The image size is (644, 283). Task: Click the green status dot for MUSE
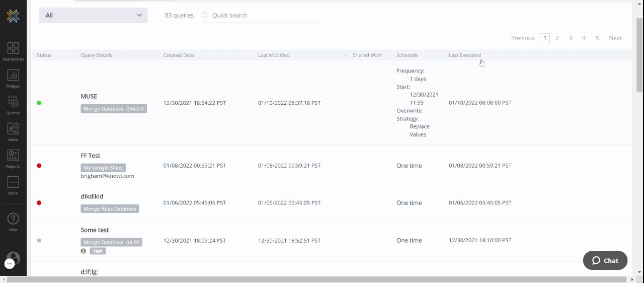[x=39, y=103]
